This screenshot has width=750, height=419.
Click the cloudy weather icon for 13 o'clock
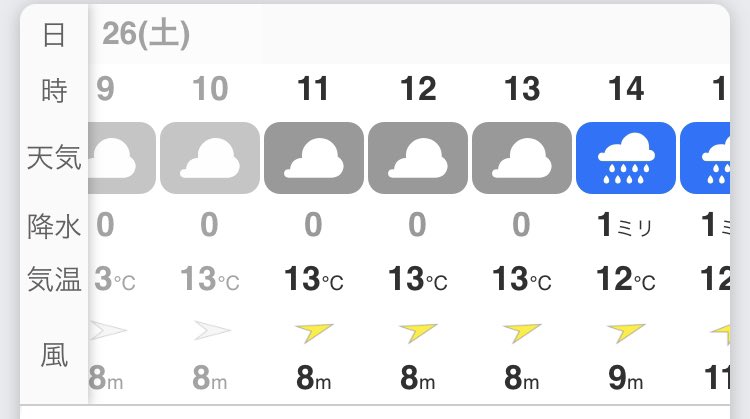(x=522, y=158)
